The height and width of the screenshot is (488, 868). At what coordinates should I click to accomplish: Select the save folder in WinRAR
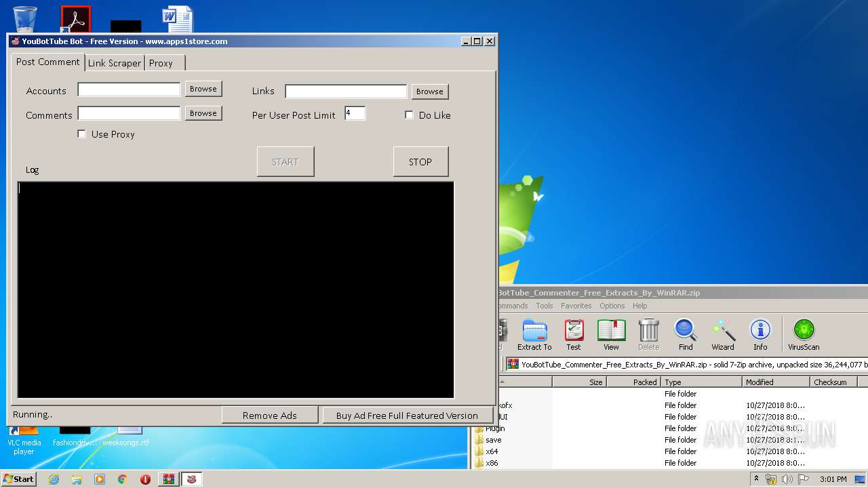point(493,440)
